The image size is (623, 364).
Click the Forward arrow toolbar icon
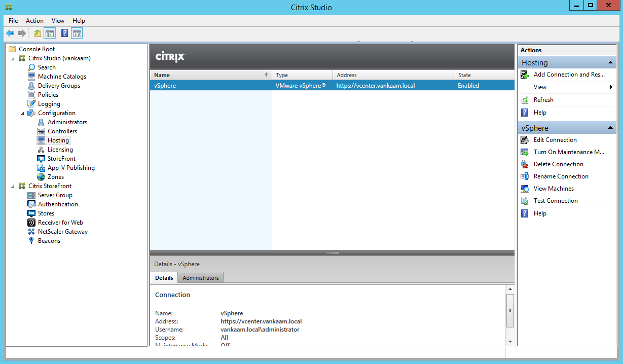coord(22,33)
